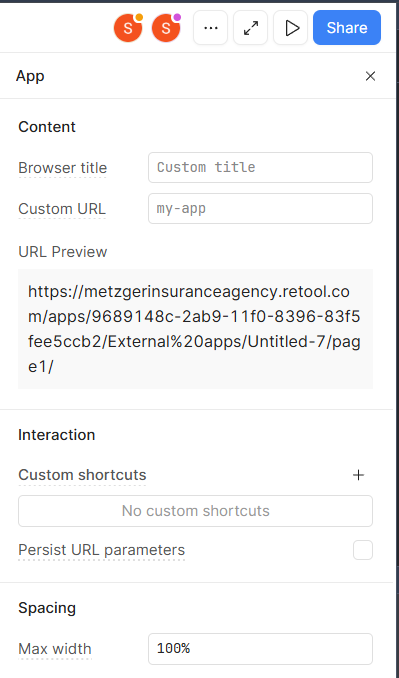
Task: Focus the Custom URL input field
Action: click(x=260, y=208)
